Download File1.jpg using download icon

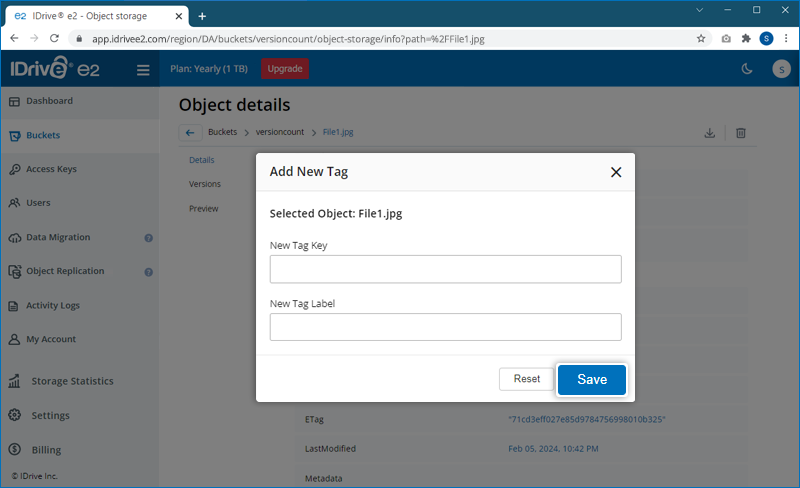(709, 133)
